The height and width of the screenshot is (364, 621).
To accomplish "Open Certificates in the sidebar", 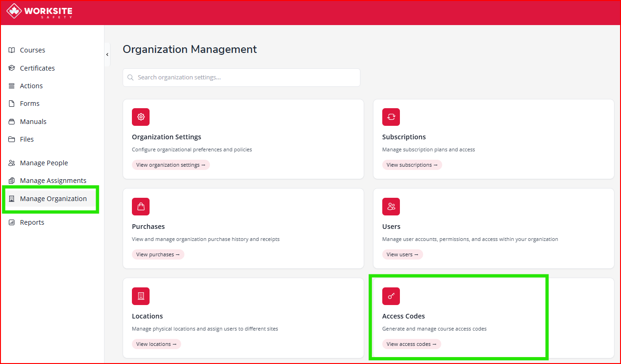I will coord(37,68).
